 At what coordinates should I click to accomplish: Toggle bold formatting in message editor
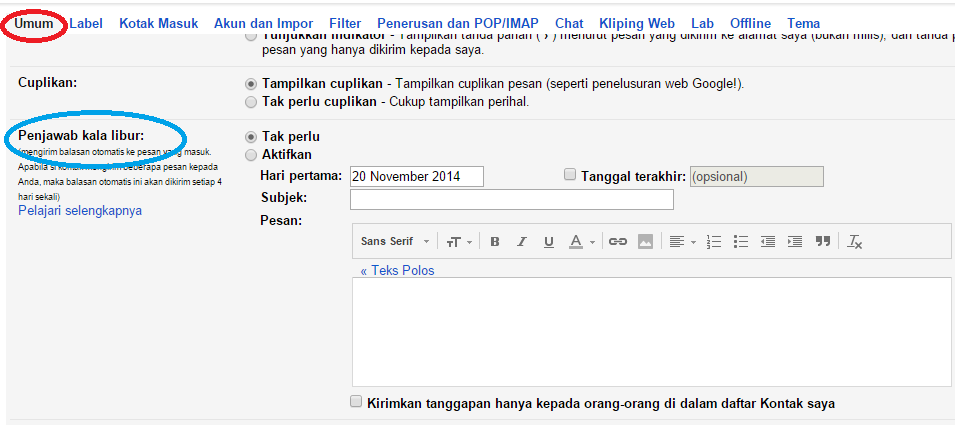click(x=495, y=242)
